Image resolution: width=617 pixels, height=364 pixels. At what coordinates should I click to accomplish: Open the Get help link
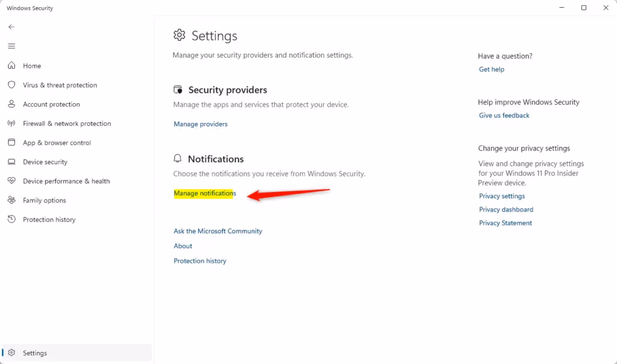click(492, 69)
